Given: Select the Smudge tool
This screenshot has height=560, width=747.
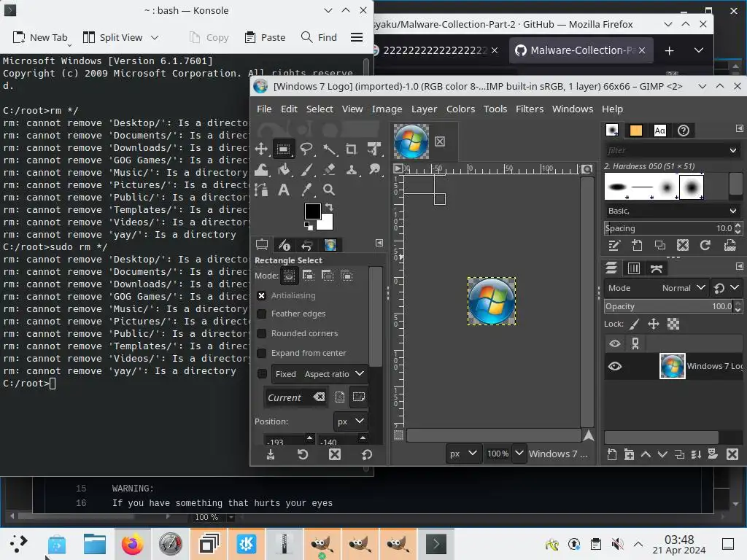Looking at the screenshot, I should point(374,169).
